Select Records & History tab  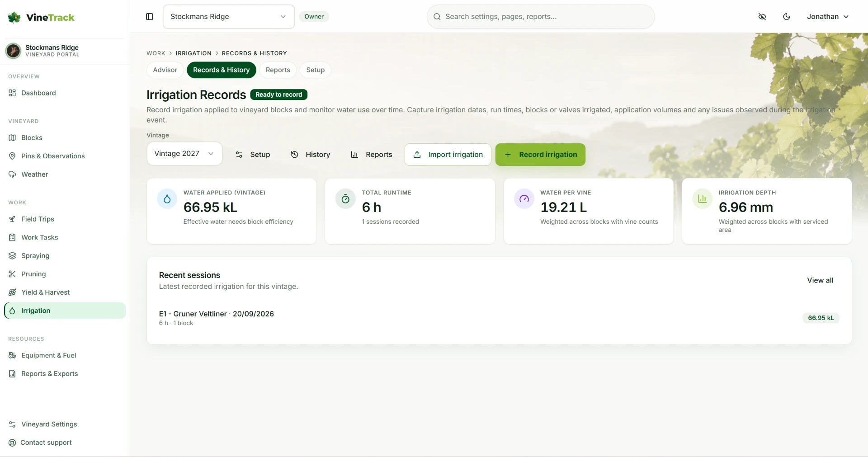click(x=222, y=70)
